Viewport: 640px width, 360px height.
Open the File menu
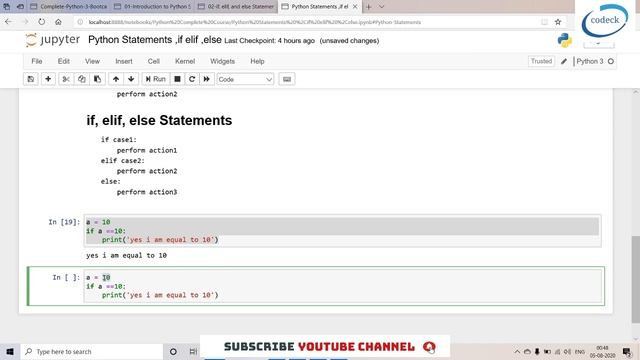[37, 61]
